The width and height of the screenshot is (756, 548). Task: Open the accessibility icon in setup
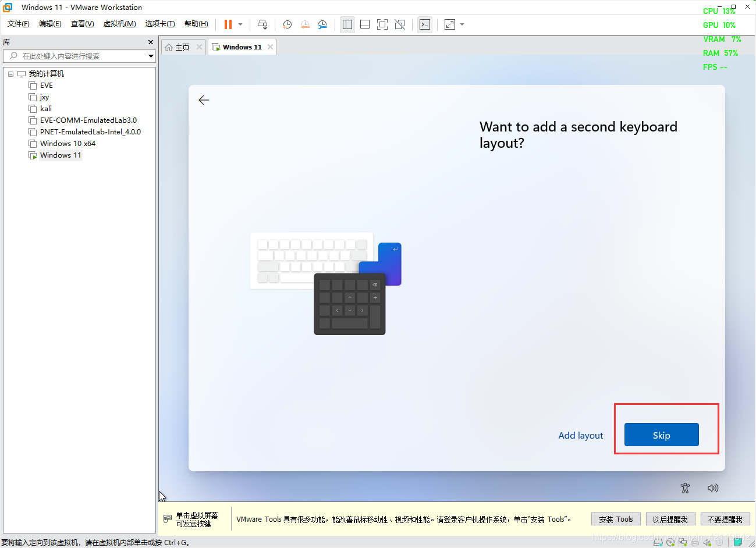[x=685, y=488]
